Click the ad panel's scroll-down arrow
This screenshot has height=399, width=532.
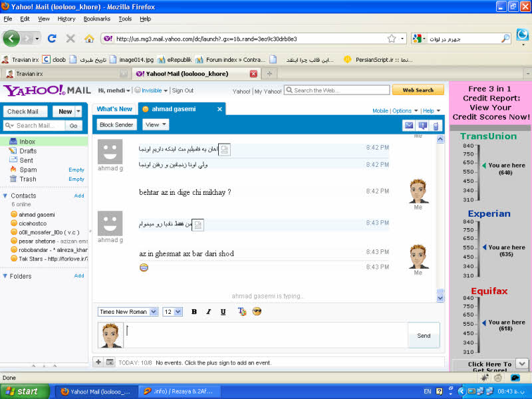522,364
